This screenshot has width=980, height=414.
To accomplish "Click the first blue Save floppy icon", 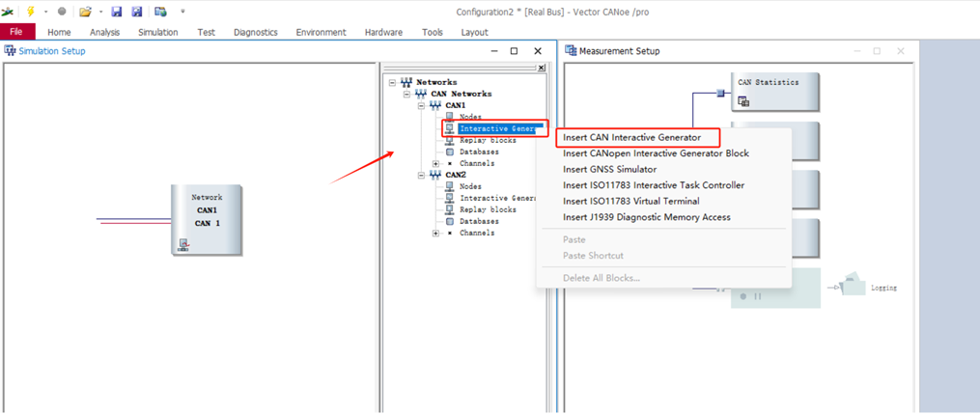I will (117, 12).
